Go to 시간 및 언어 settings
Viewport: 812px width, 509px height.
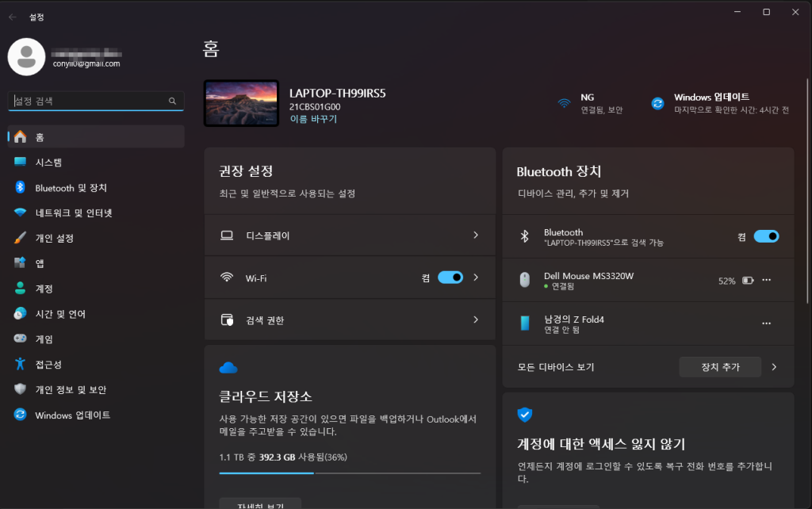pyautogui.click(x=96, y=314)
